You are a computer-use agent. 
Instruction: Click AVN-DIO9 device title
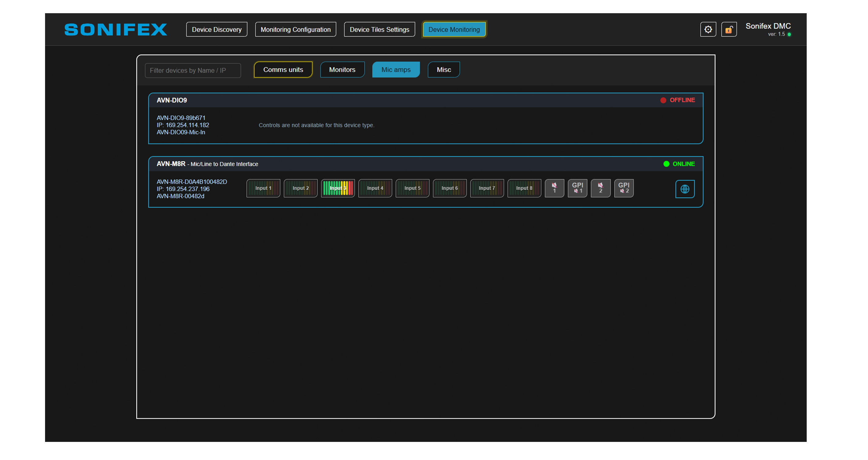tap(172, 100)
